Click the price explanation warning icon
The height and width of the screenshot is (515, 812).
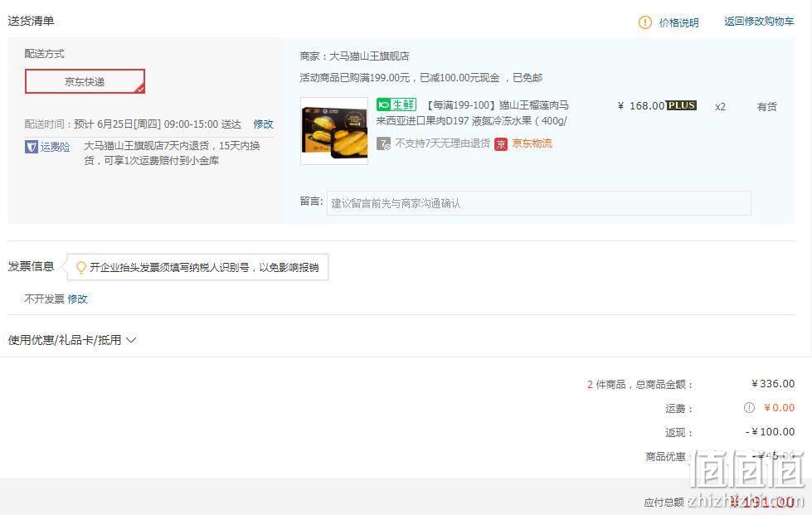644,22
